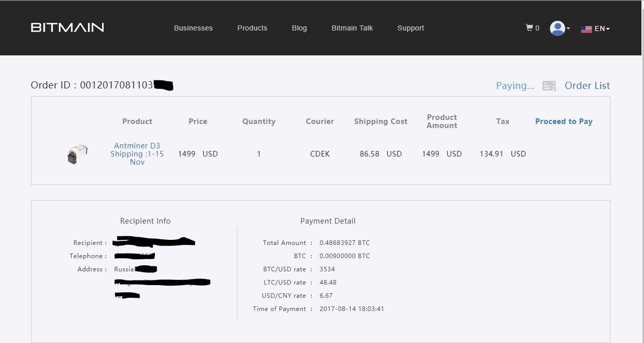Click the US flag language icon
Viewport: 644px width, 343px height.
click(586, 29)
